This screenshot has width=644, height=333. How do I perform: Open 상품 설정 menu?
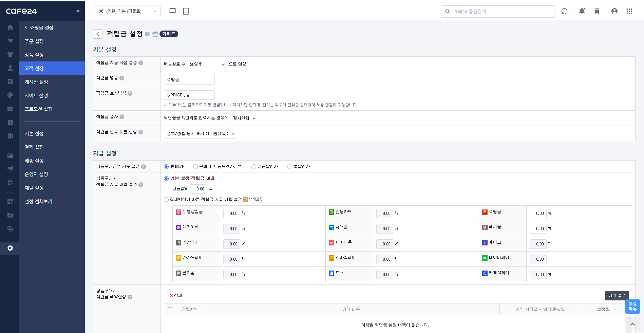click(34, 55)
